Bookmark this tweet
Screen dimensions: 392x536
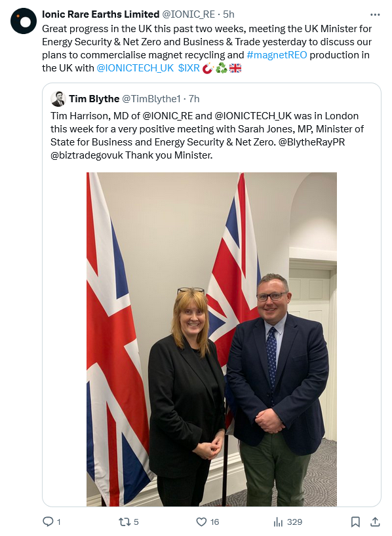pyautogui.click(x=355, y=522)
